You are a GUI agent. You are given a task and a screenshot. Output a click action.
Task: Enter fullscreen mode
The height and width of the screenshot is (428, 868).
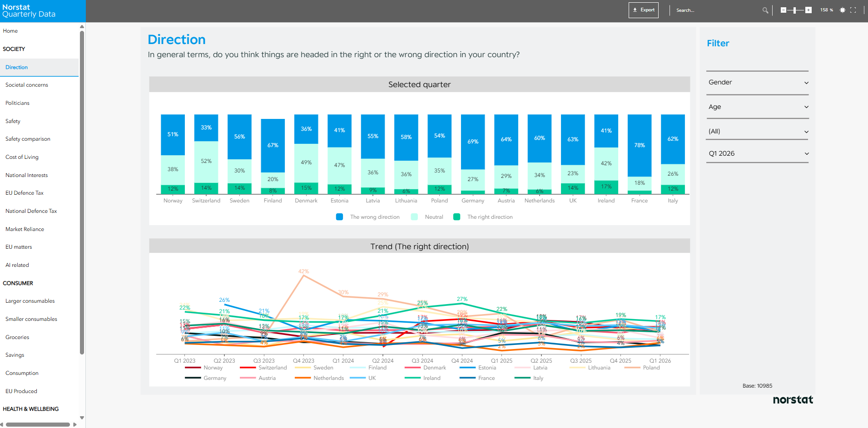click(x=853, y=10)
